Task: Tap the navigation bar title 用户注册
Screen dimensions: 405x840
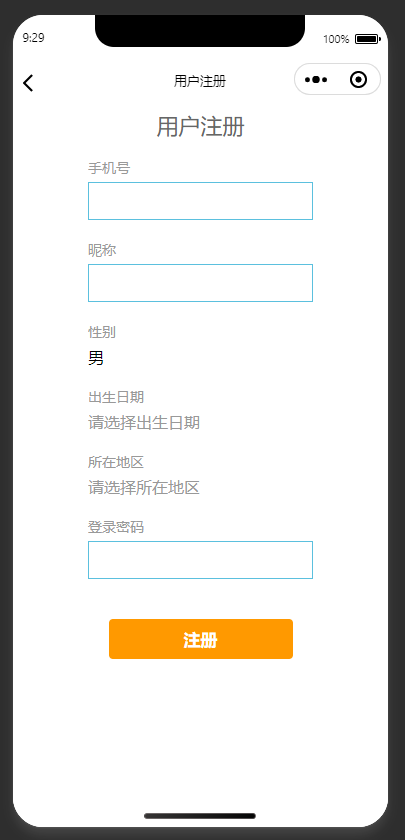Action: [200, 81]
